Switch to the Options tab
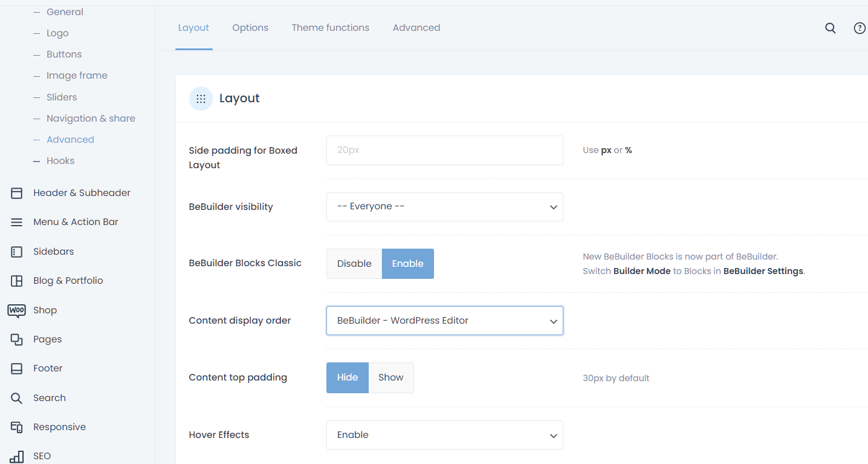The height and width of the screenshot is (464, 868). click(x=250, y=28)
